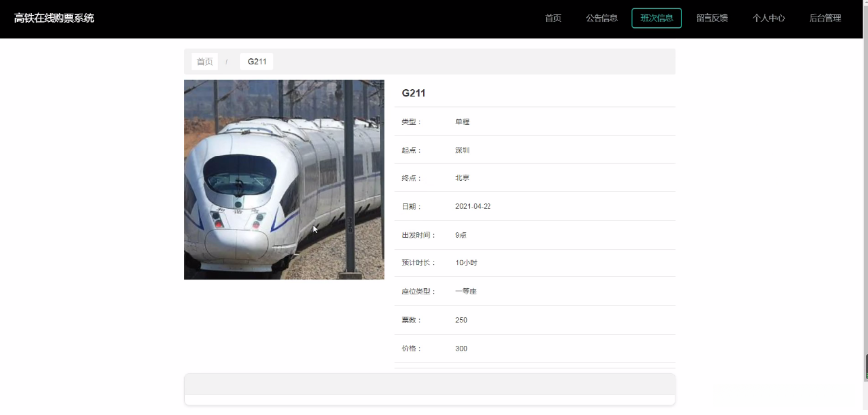Click the bold G211 heading

click(x=413, y=93)
